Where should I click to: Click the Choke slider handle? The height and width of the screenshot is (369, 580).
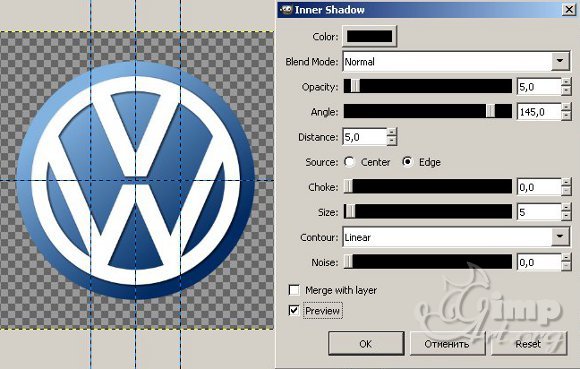(x=348, y=187)
